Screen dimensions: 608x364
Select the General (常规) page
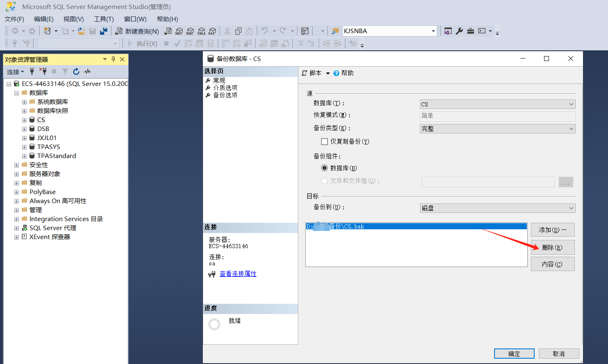point(219,80)
